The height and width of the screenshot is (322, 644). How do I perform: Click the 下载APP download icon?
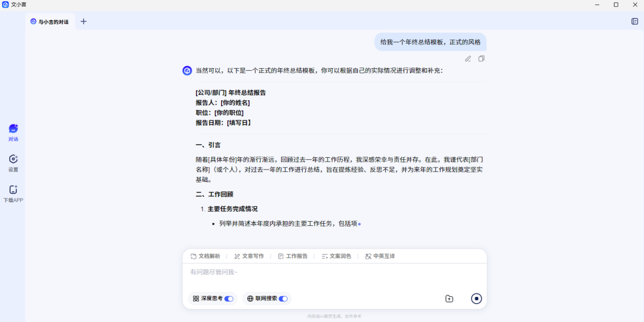[x=13, y=190]
